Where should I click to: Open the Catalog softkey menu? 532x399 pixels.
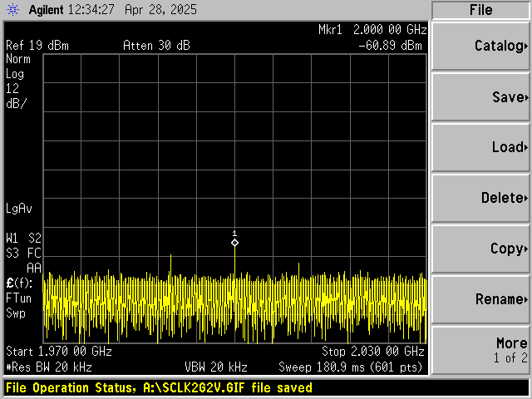point(480,46)
